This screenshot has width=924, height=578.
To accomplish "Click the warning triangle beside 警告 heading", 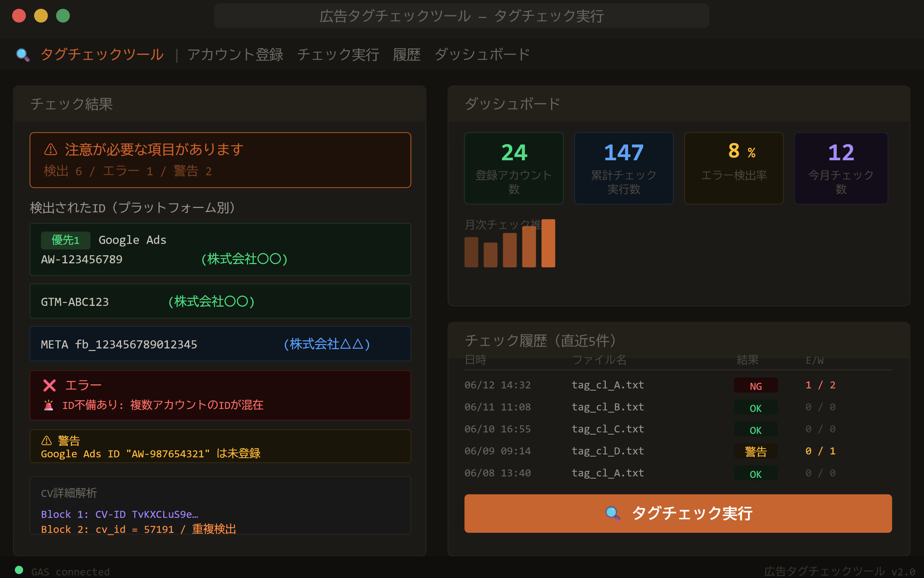I will click(46, 440).
